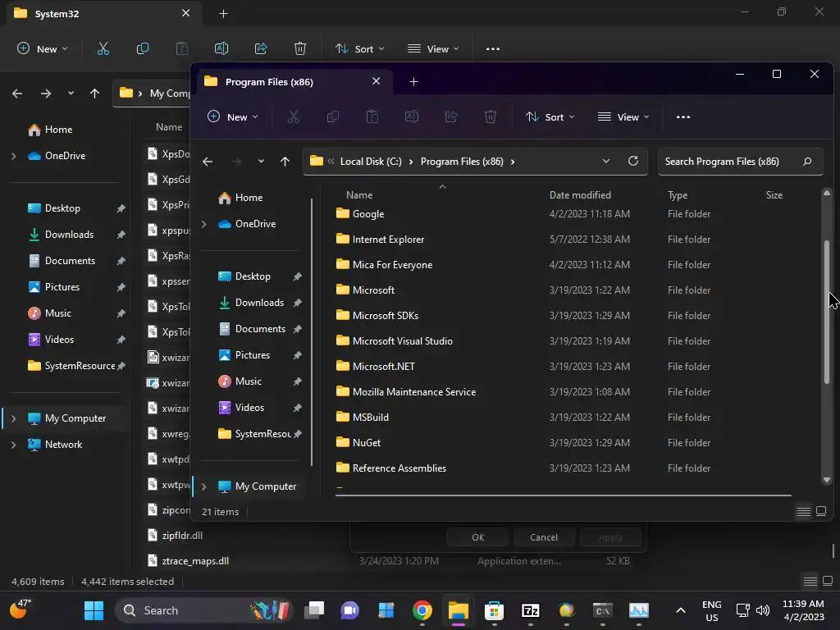Switch to large thumbnails view in Program Files
This screenshot has height=630, width=840.
[x=821, y=512]
